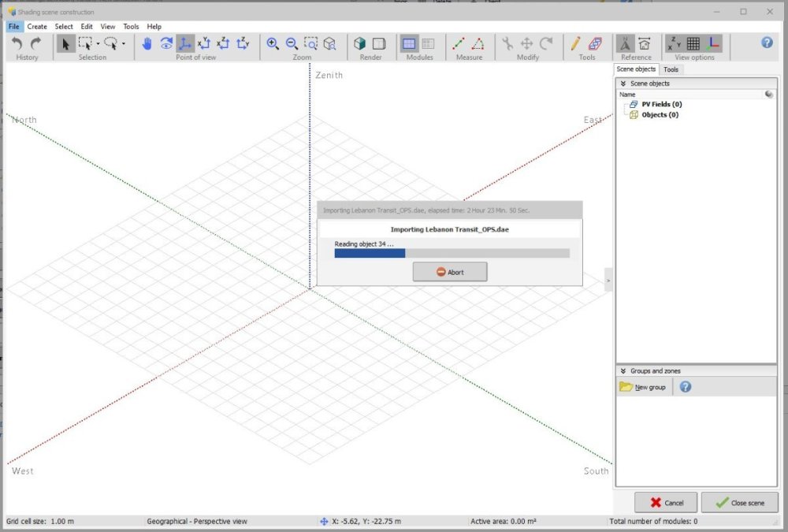Click the import progress bar
The width and height of the screenshot is (788, 532).
[449, 252]
